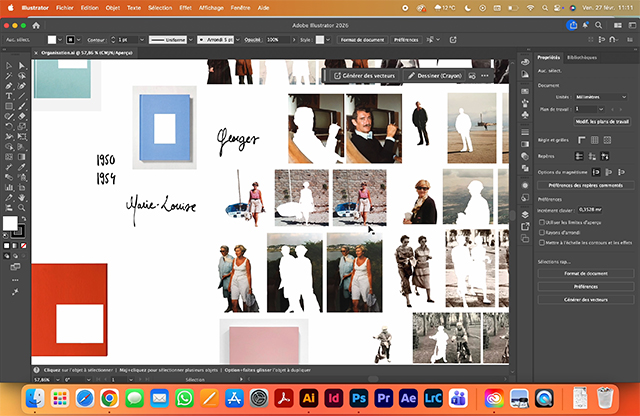Screen dimensions: 640x416
Task: Switch to the Bibliothèques tab
Action: [x=582, y=58]
